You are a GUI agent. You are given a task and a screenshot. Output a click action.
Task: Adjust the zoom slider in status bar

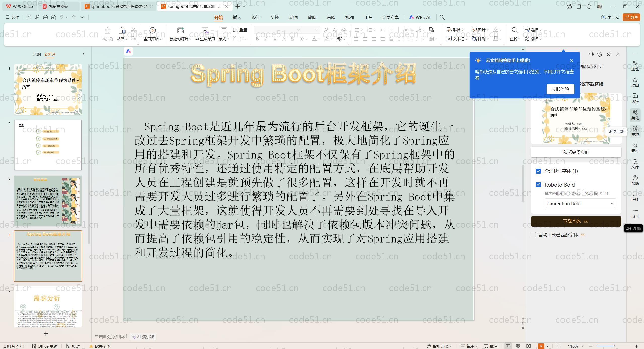pos(614,346)
